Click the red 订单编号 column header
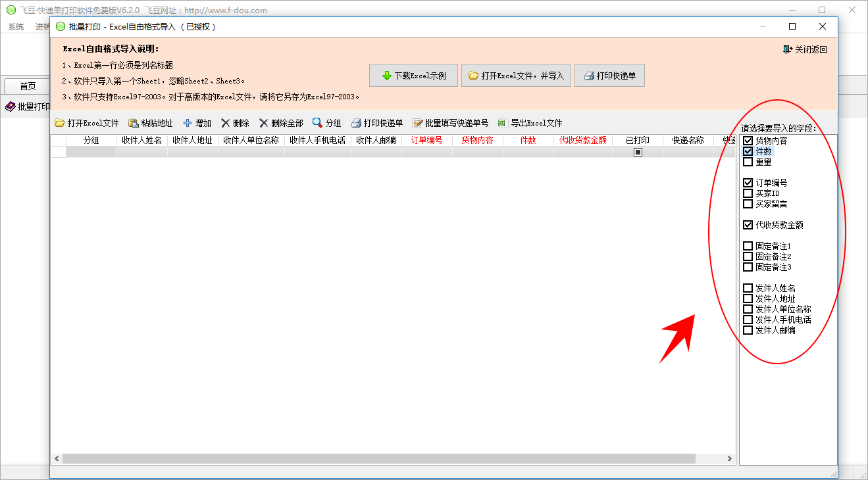The width and height of the screenshot is (868, 480). coord(427,140)
